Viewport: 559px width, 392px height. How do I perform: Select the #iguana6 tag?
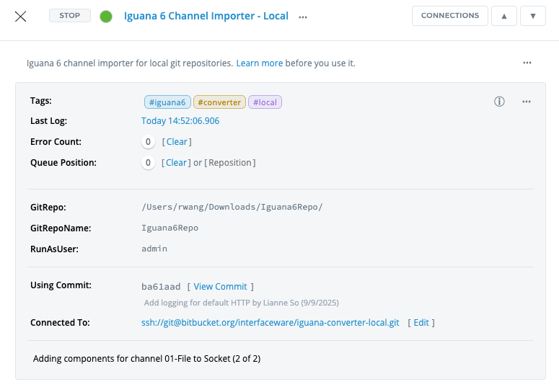[168, 102]
